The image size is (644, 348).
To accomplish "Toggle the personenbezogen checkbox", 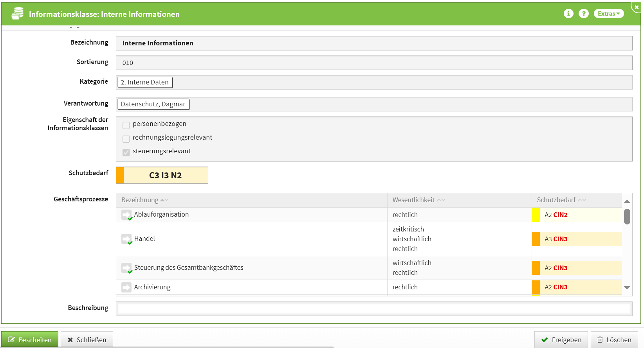I will coord(126,125).
